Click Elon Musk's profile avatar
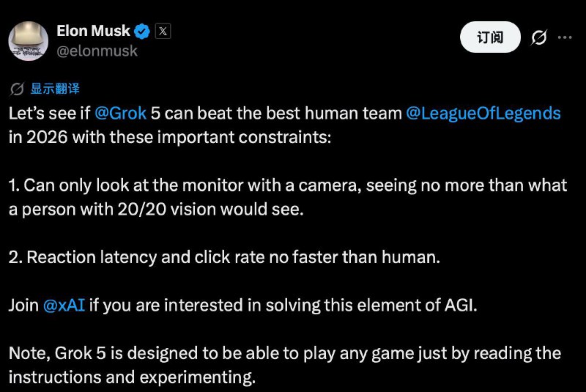 [x=29, y=40]
